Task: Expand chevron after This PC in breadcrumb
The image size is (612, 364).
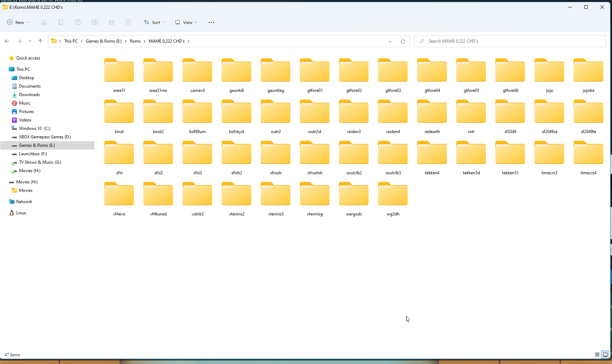Action: click(x=82, y=41)
